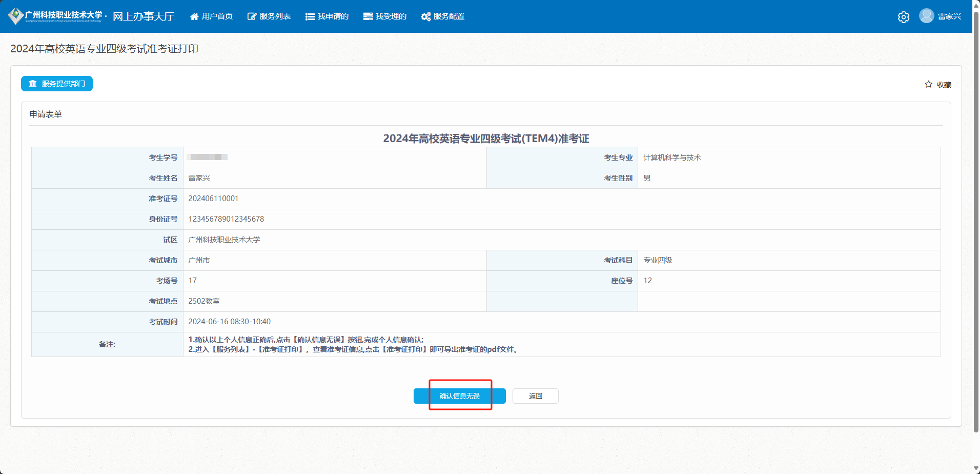Click the edit icon beside 服务列表
This screenshot has width=980, height=474.
(252, 16)
